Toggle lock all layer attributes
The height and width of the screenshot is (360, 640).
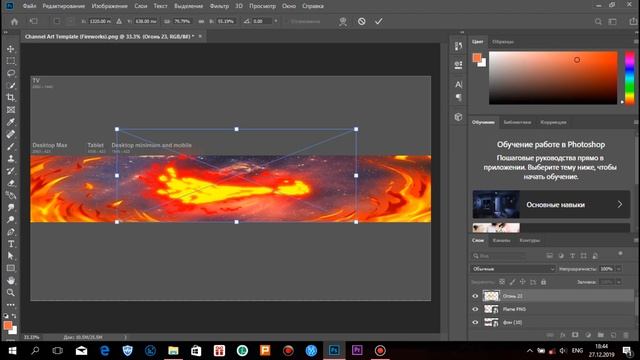543,282
